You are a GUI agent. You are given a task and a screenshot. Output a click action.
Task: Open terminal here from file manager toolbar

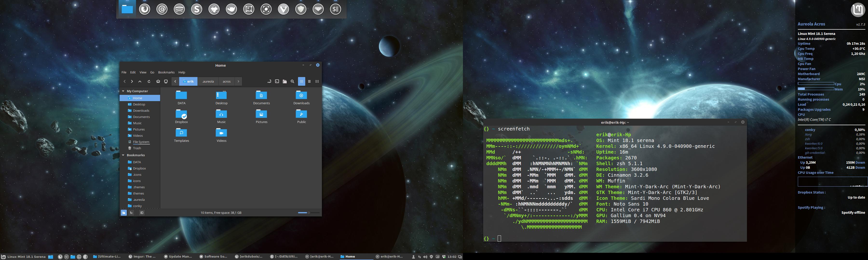click(277, 81)
